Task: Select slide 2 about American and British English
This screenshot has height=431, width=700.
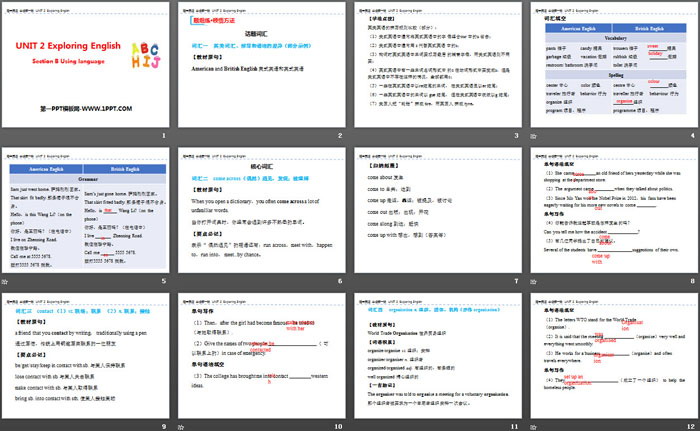Action: pos(262,65)
